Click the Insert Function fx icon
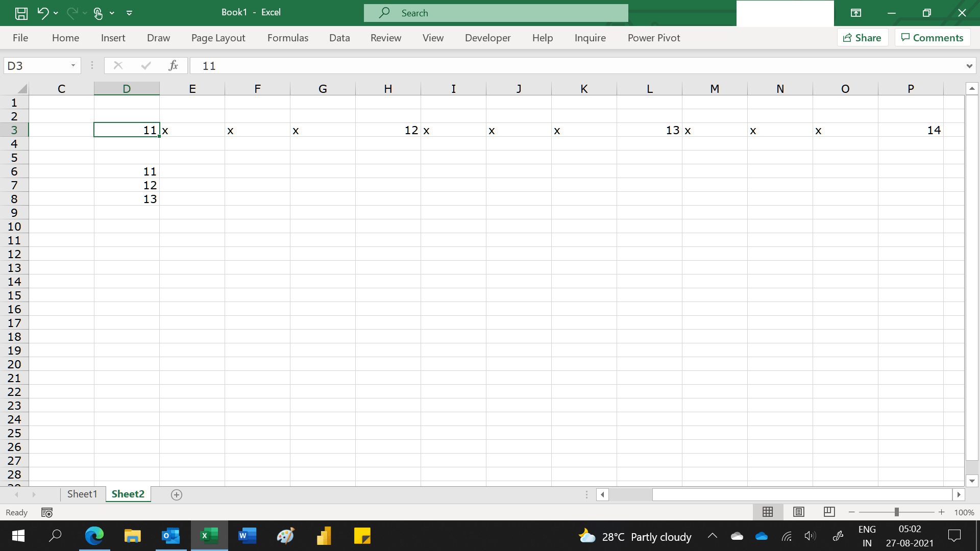Viewport: 980px width, 551px height. pos(173,65)
